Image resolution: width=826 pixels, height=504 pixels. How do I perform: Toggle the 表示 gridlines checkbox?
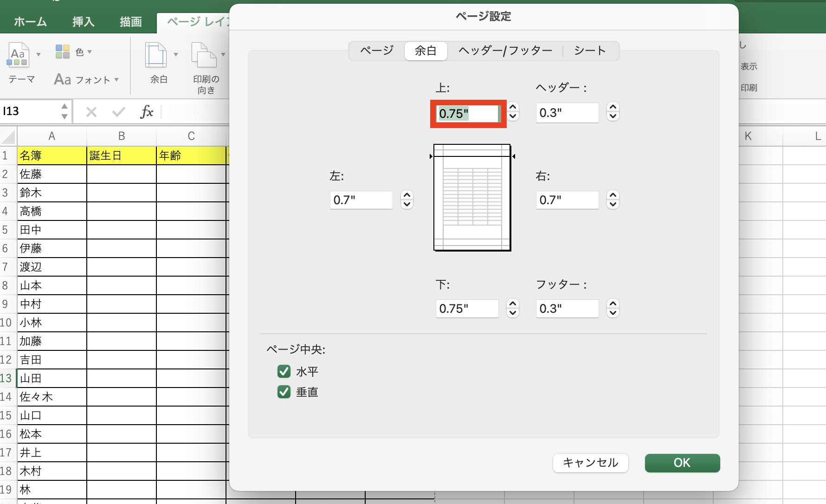coord(749,66)
